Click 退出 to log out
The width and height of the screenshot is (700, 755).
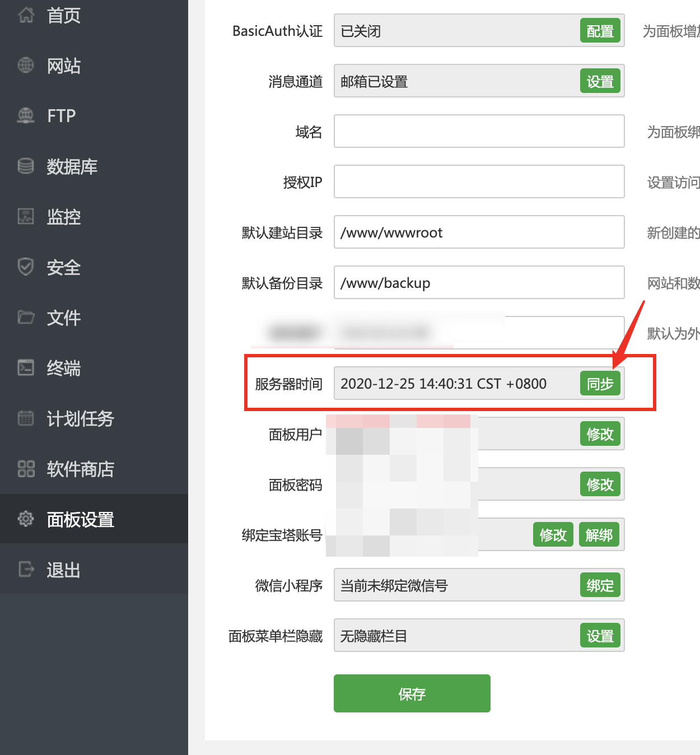[x=94, y=570]
